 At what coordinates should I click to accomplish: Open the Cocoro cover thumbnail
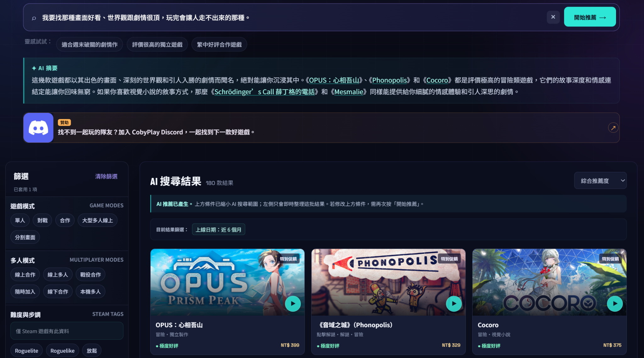coord(549,282)
